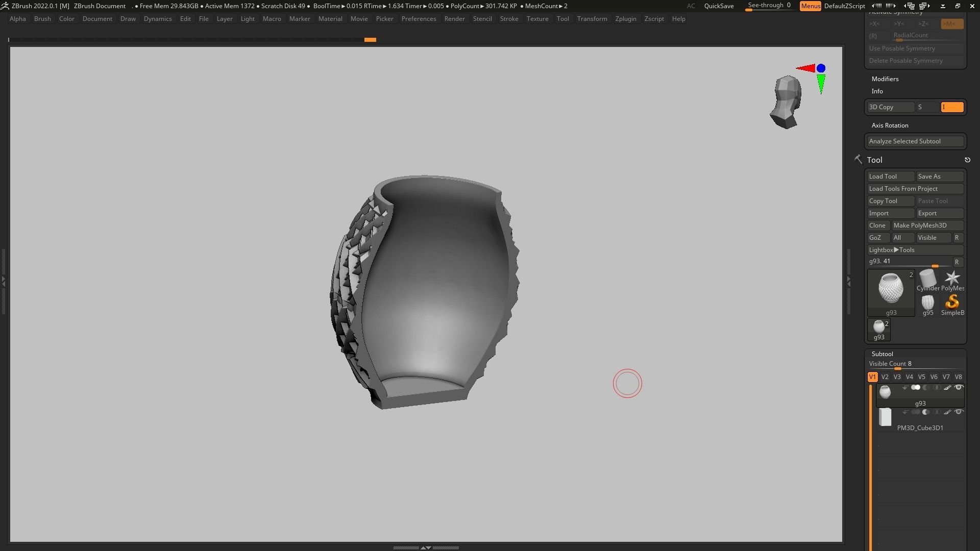The image size is (980, 551).
Task: Open the Alpha menu
Action: tap(17, 18)
